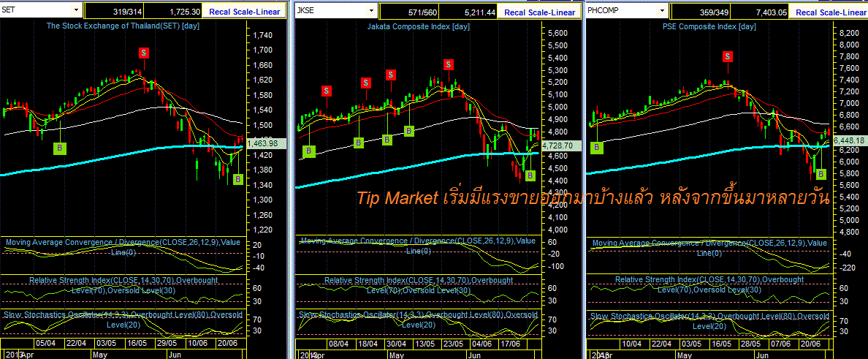Click Recal Scale-Linear in the SET chart
Viewport: 868px width, 359px height.
pos(243,12)
